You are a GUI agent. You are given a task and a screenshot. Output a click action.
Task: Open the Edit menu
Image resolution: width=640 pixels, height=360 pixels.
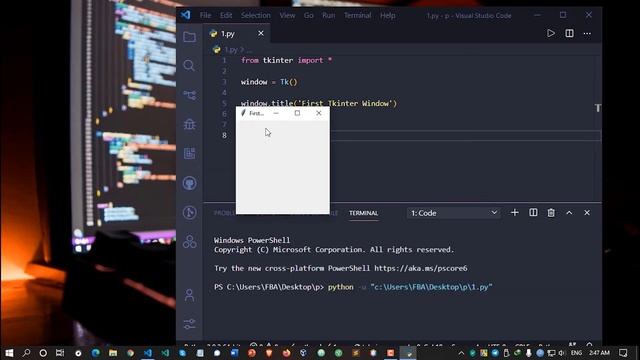pos(226,16)
